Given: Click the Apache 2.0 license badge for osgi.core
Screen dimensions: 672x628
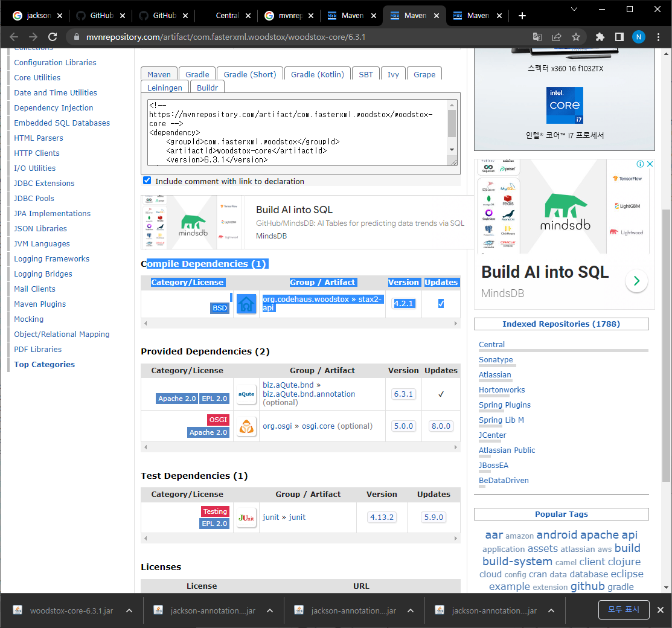Looking at the screenshot, I should (x=208, y=432).
